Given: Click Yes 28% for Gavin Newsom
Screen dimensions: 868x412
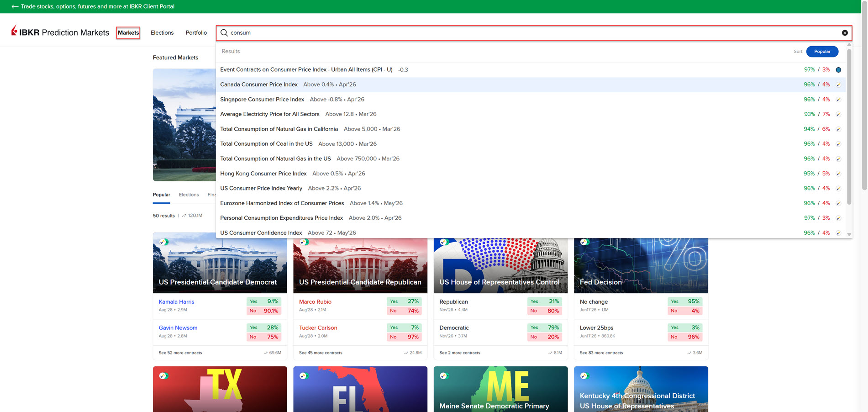Looking at the screenshot, I should (264, 327).
